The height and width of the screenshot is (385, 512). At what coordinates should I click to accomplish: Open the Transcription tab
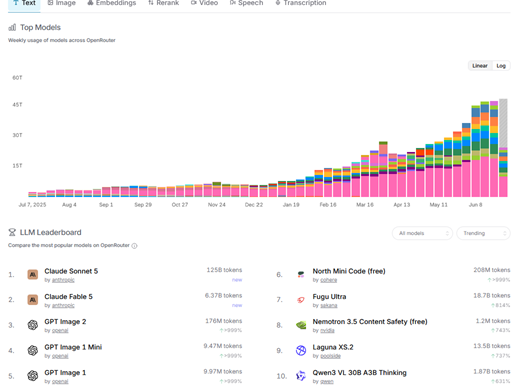[x=301, y=3]
